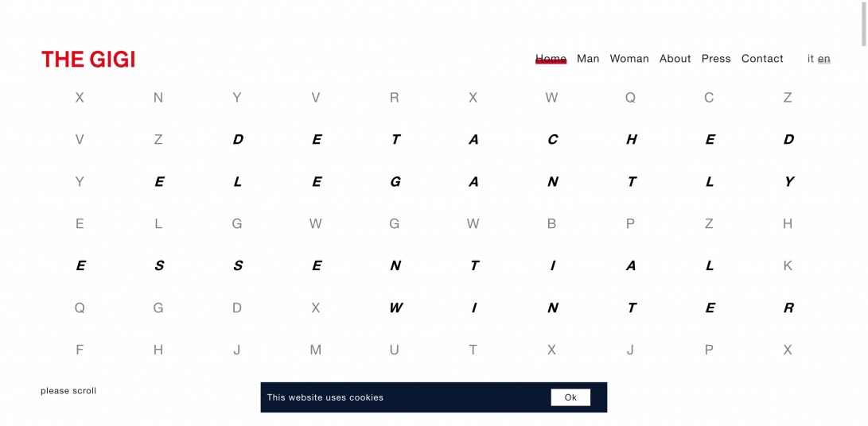This screenshot has width=868, height=426.
Task: Open the Woman collection menu link
Action: click(629, 59)
